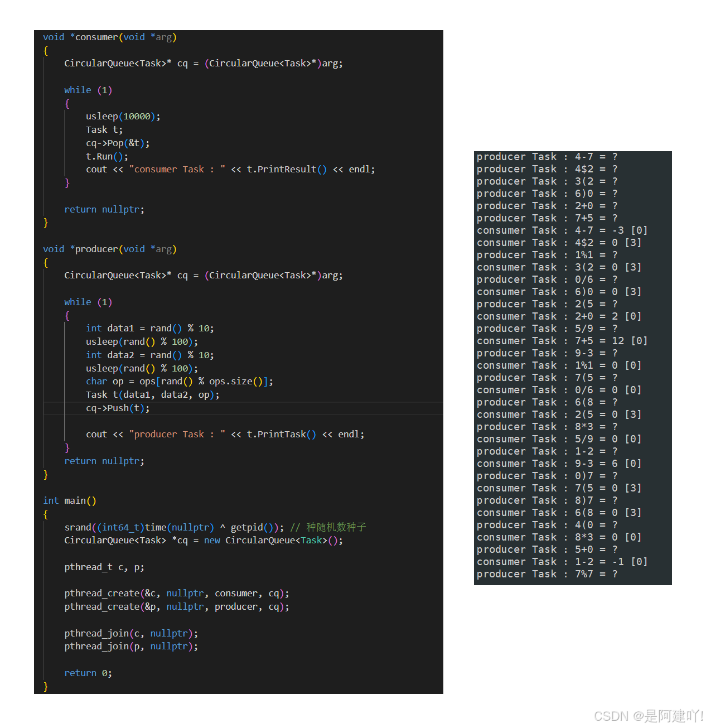
Task: Click output 'consumer Task : 2+0 = 2 [0]'
Action: click(x=559, y=316)
